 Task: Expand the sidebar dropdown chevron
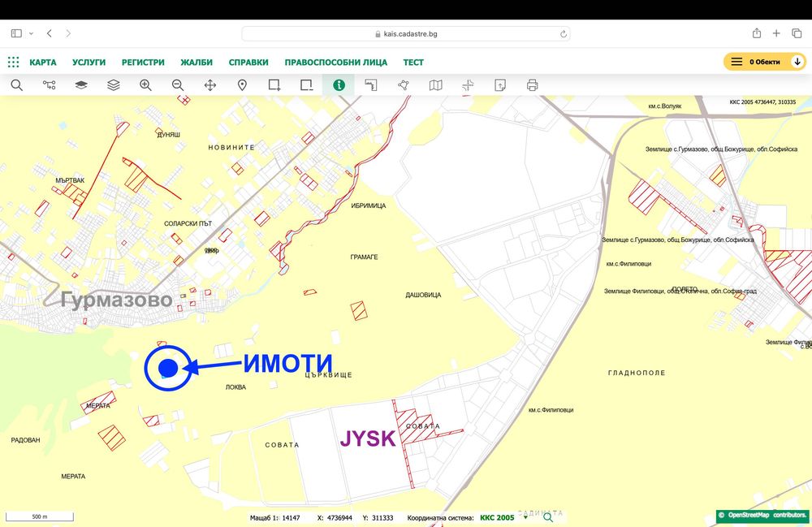[x=31, y=33]
